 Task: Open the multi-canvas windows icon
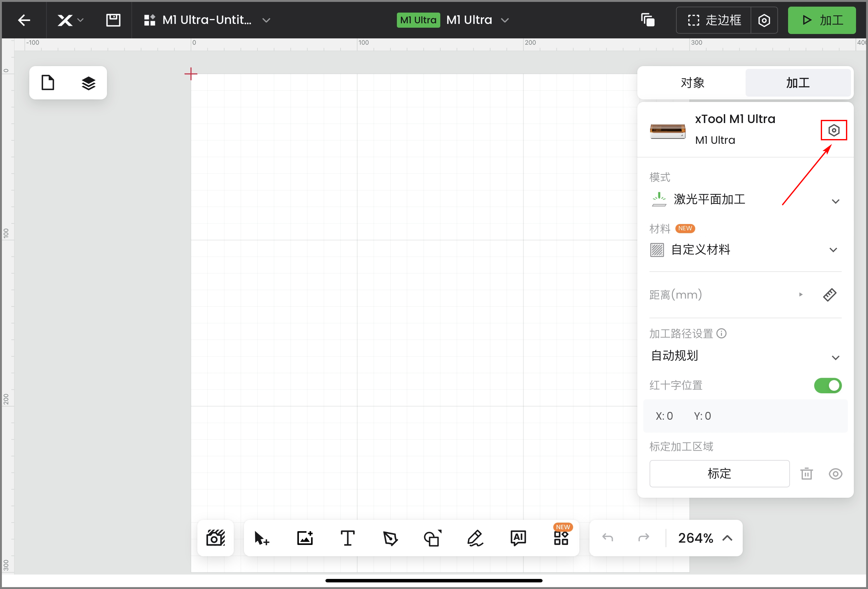tap(648, 20)
